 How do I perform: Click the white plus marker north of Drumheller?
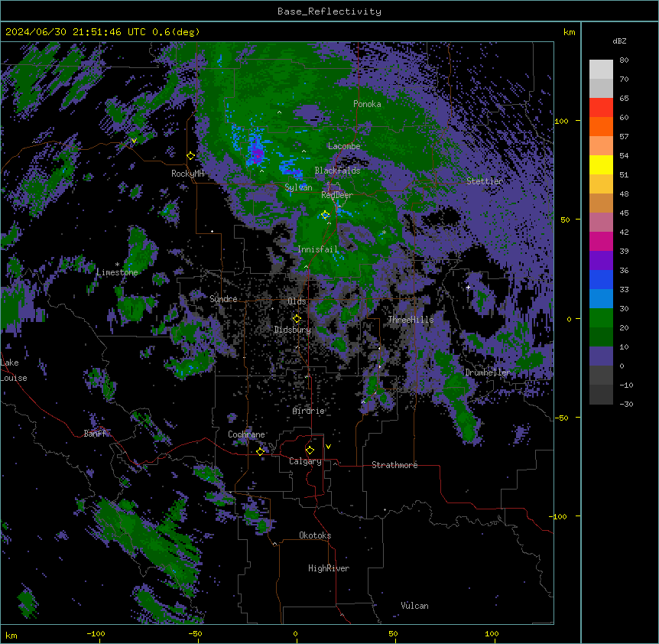click(x=468, y=288)
